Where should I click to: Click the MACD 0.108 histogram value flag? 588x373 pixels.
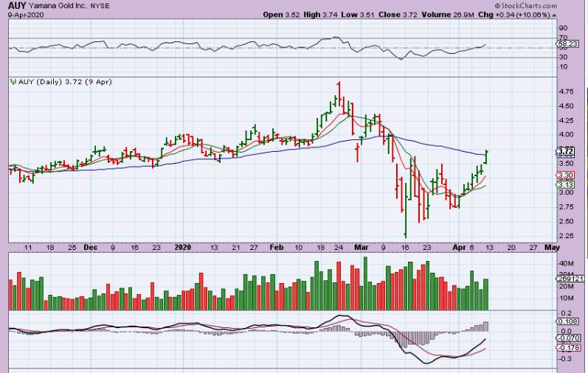coord(568,321)
